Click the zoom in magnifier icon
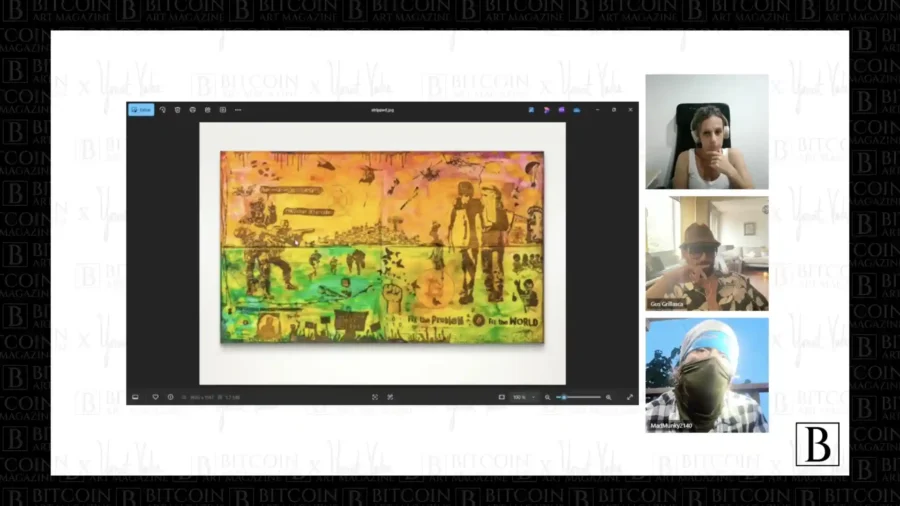 tap(608, 397)
